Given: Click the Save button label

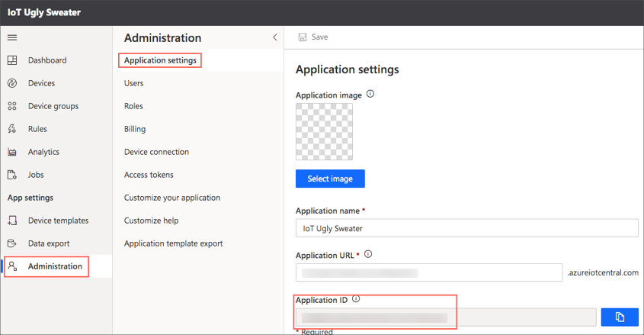Looking at the screenshot, I should click(x=319, y=37).
